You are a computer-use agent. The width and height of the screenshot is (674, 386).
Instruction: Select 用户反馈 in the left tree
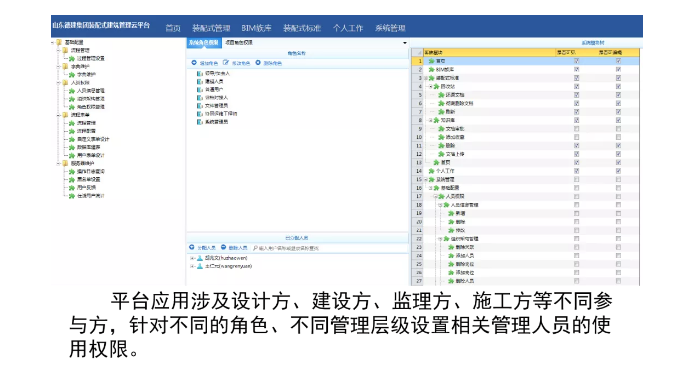tap(86, 188)
